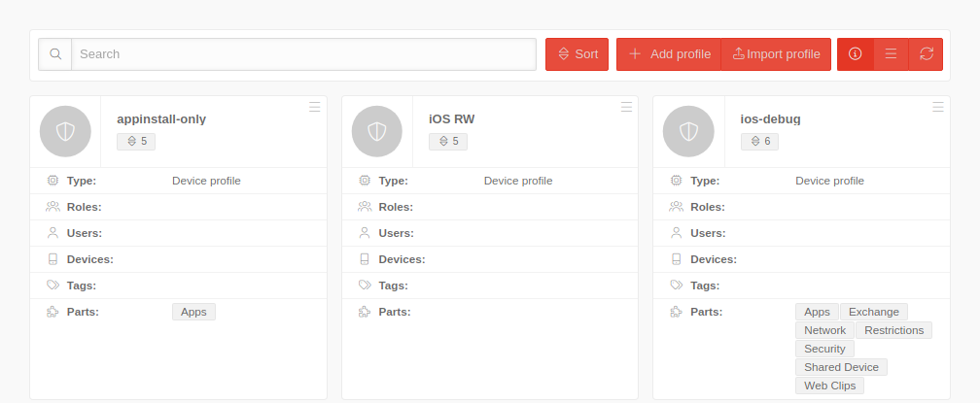Click the Add profile button
Viewport: 980px width, 403px height.
pos(669,54)
